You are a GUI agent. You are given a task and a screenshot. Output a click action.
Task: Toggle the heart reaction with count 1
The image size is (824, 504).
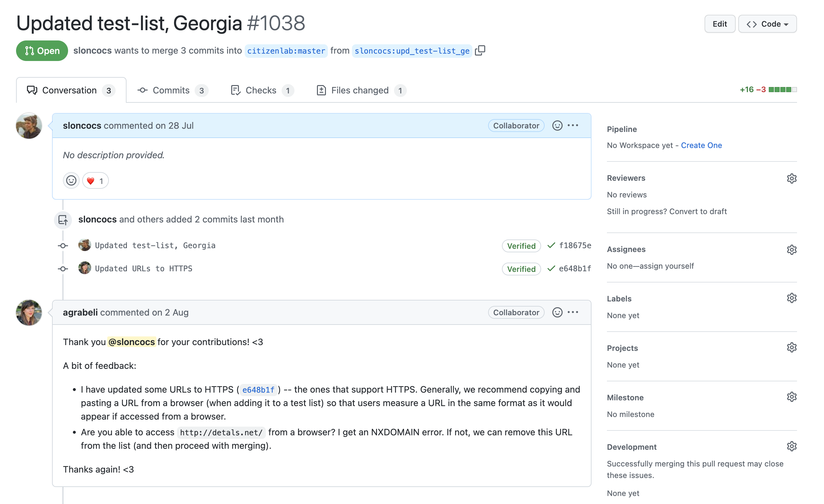click(x=95, y=181)
